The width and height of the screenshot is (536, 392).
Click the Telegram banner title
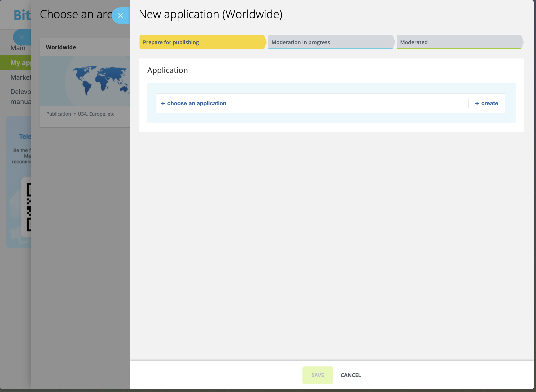coord(25,136)
